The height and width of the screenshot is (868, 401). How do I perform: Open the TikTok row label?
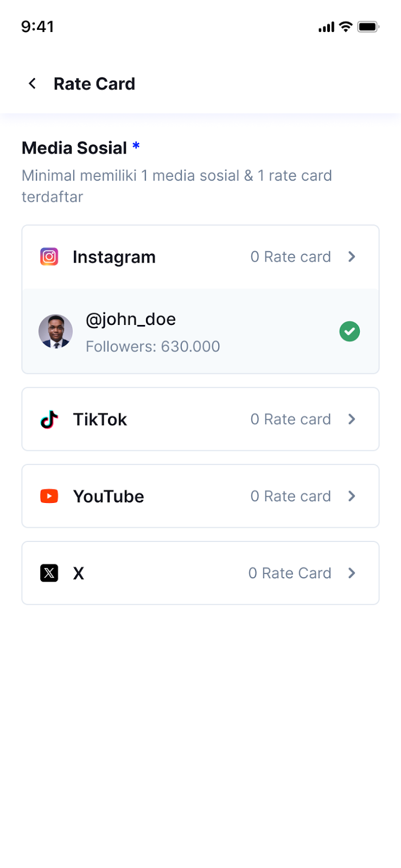(x=100, y=419)
